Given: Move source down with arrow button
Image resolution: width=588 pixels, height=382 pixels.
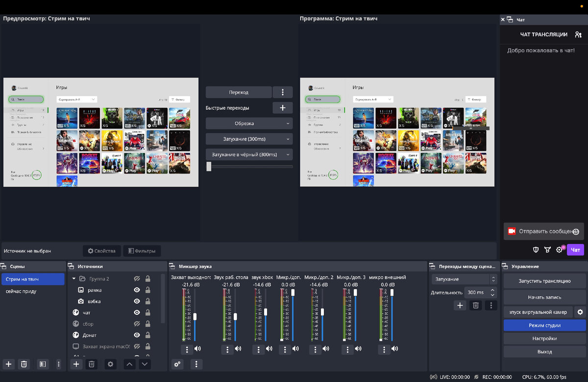Looking at the screenshot, I should [145, 364].
